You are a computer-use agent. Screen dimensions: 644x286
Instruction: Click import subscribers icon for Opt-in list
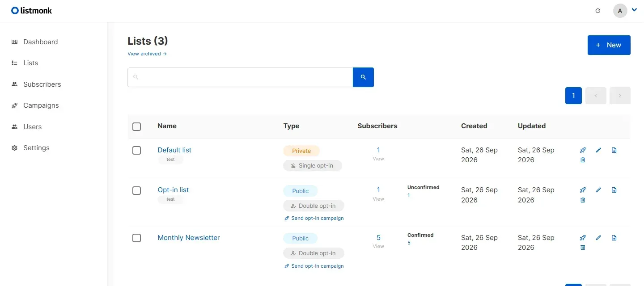pyautogui.click(x=614, y=190)
